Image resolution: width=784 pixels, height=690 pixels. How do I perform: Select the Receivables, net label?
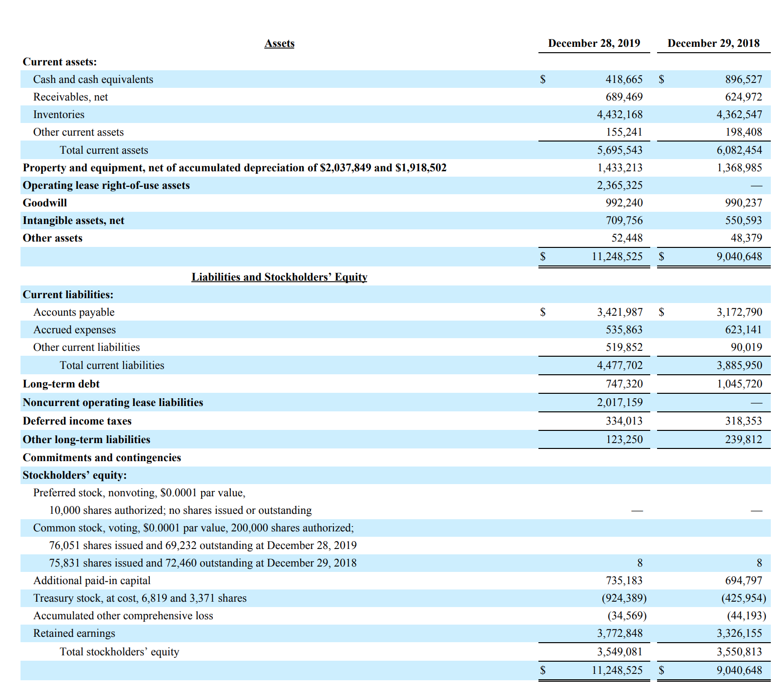tap(71, 97)
